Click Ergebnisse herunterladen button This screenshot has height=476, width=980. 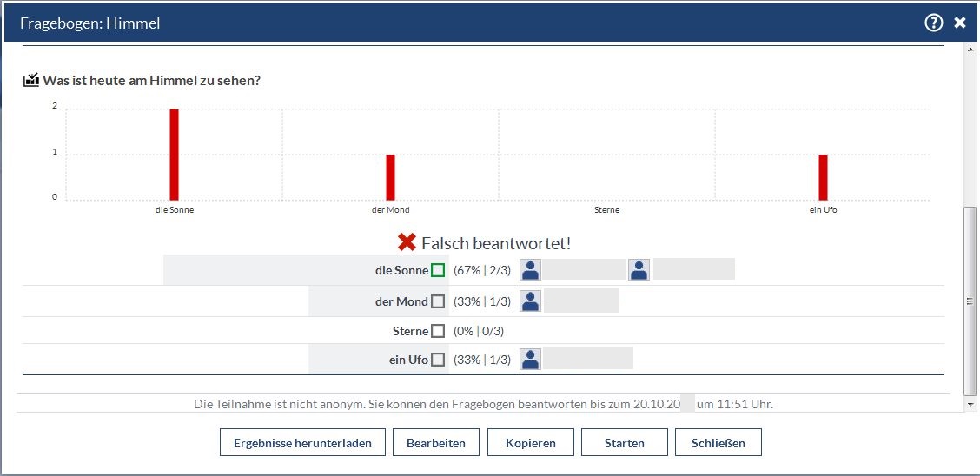pyautogui.click(x=302, y=443)
